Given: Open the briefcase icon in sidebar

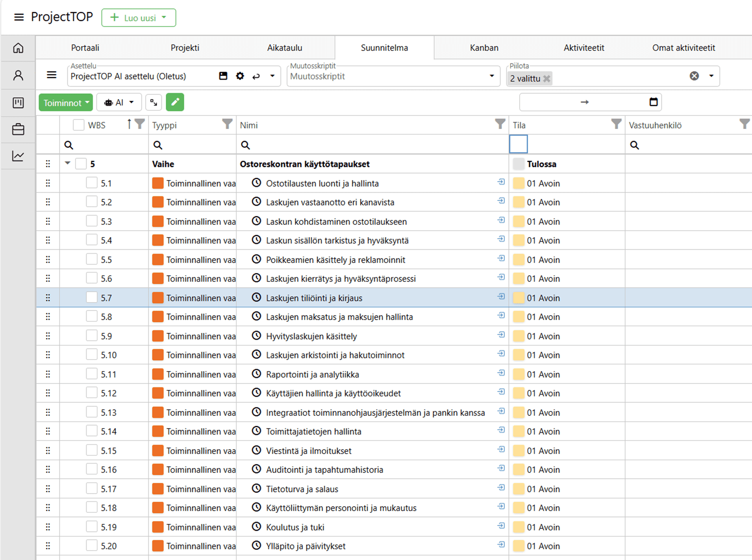Looking at the screenshot, I should click(x=18, y=129).
